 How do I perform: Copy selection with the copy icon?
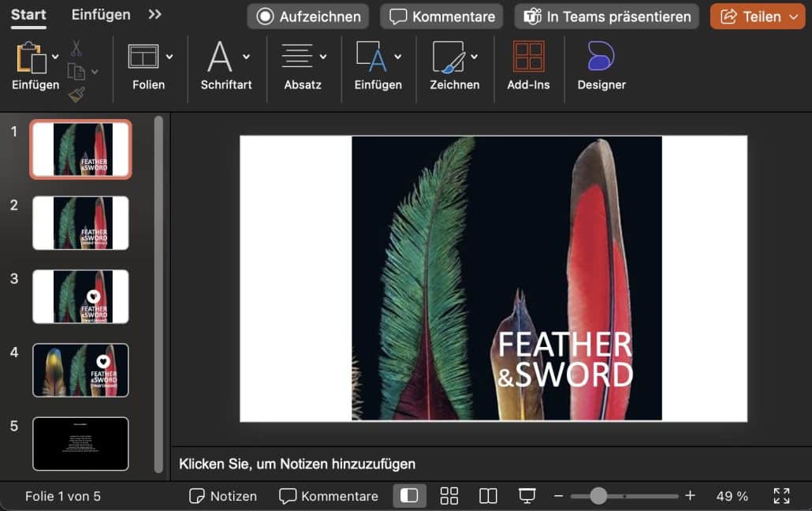tap(76, 72)
